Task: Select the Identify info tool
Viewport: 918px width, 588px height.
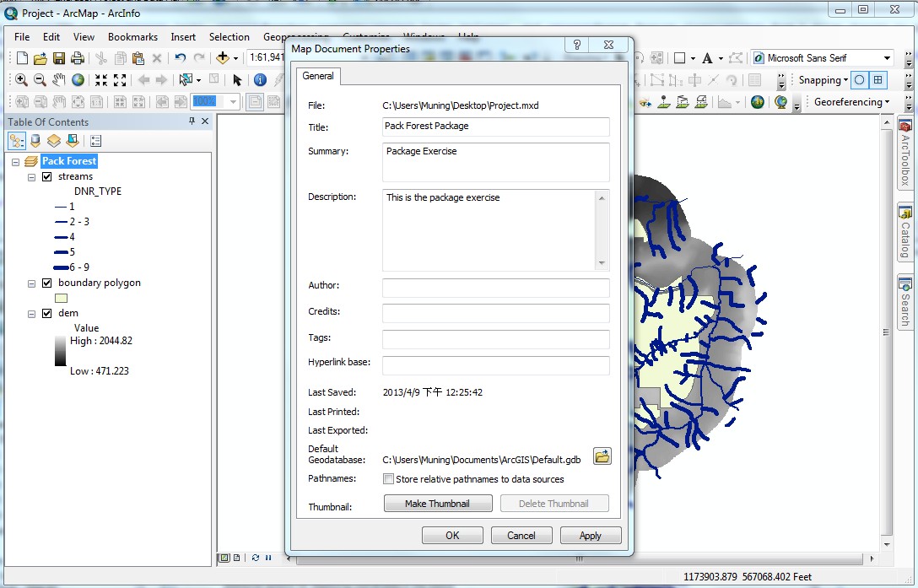Action: (260, 80)
